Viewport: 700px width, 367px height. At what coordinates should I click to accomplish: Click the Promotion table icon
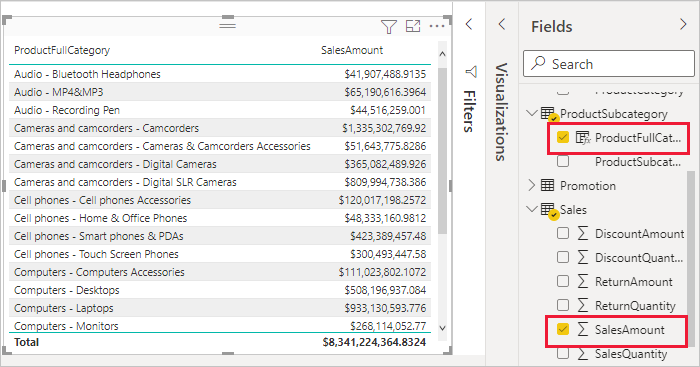pyautogui.click(x=547, y=185)
